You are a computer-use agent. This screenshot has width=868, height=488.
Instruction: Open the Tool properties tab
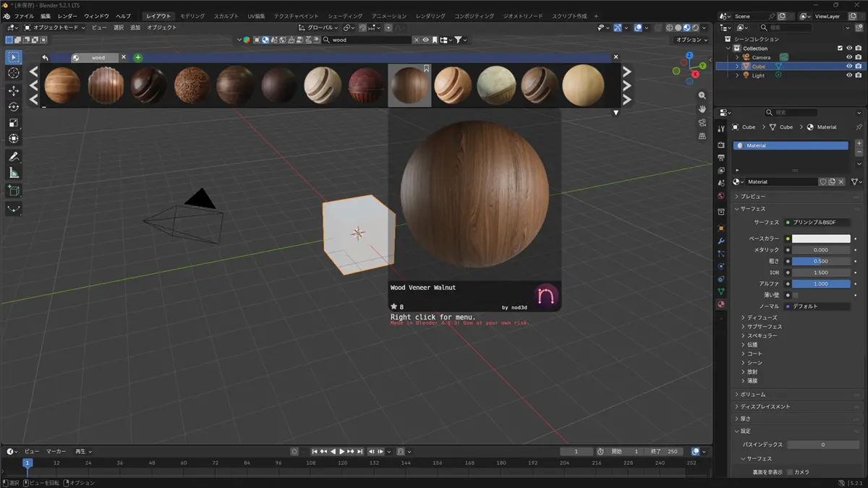[x=720, y=129]
